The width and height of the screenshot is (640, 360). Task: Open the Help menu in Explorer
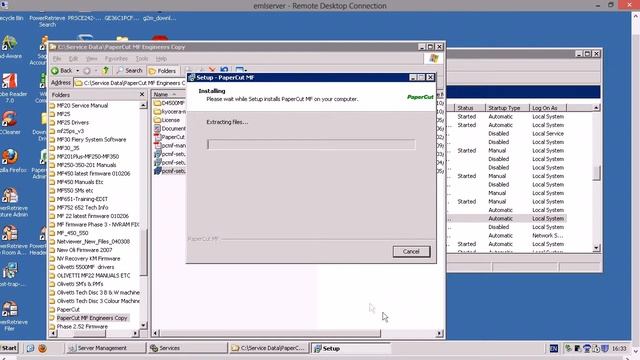pyautogui.click(x=161, y=59)
